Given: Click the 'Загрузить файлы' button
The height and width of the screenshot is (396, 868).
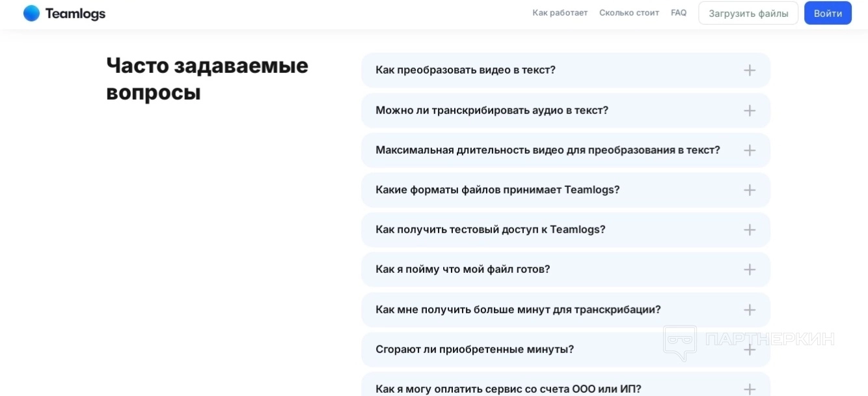Looking at the screenshot, I should [748, 13].
